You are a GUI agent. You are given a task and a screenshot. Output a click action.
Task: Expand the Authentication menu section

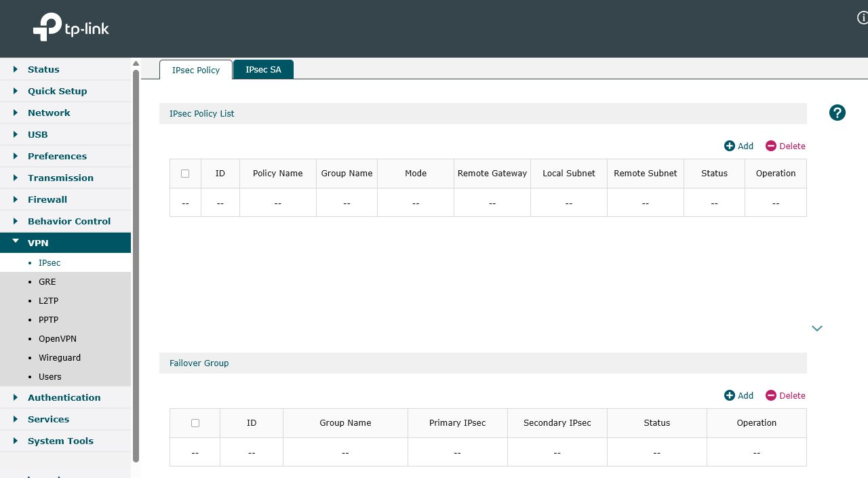click(x=65, y=397)
